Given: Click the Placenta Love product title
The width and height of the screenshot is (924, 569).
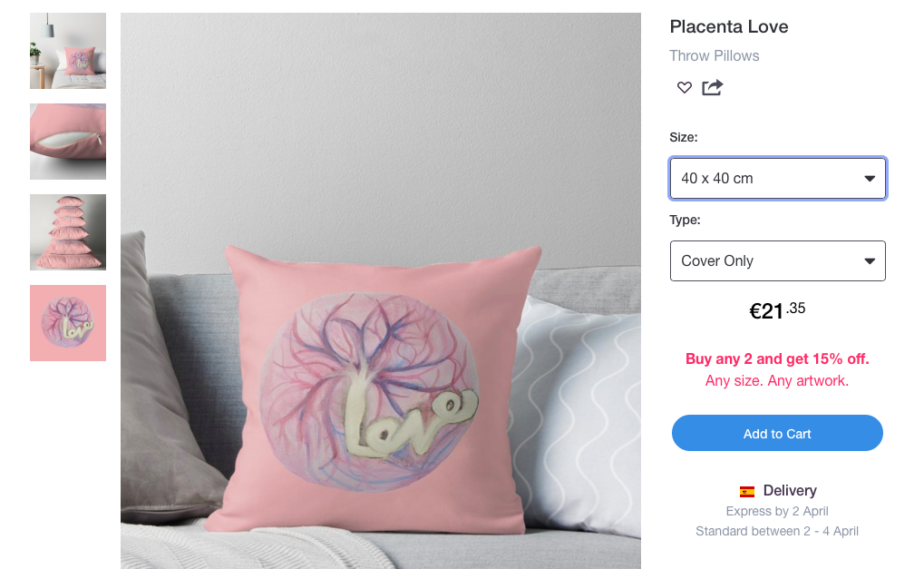Looking at the screenshot, I should (x=729, y=26).
